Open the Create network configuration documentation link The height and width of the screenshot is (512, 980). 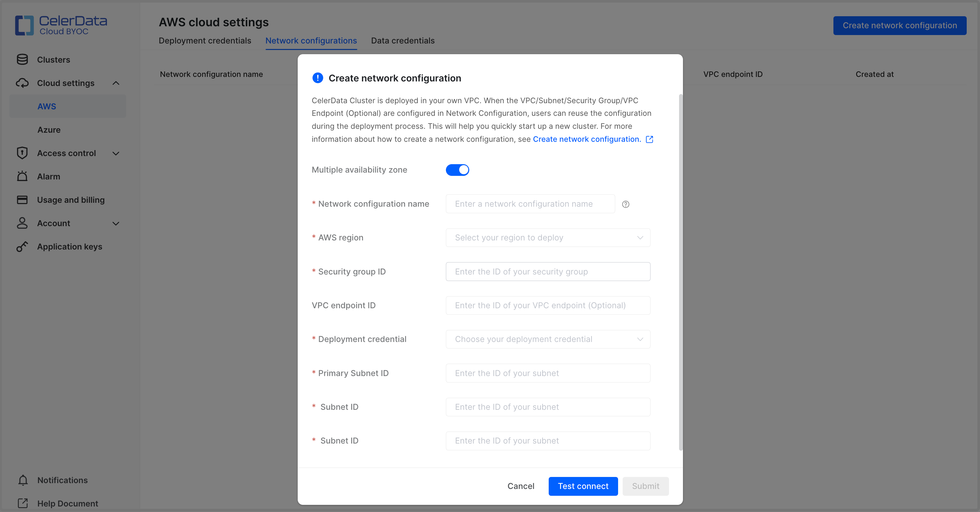click(x=587, y=139)
